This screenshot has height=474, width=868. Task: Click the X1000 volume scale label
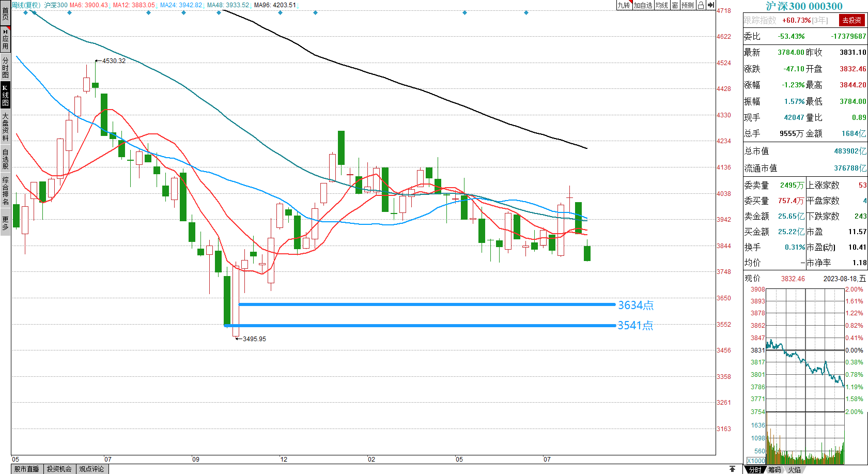(756, 461)
